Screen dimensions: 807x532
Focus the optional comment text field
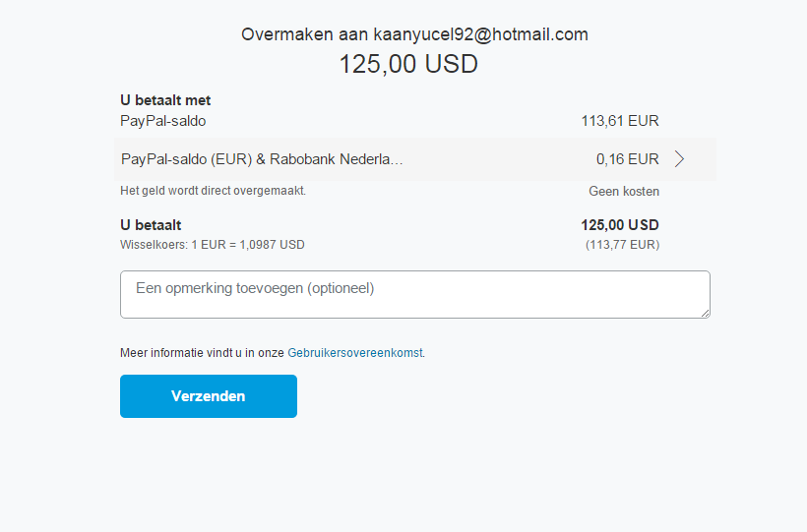click(x=415, y=294)
